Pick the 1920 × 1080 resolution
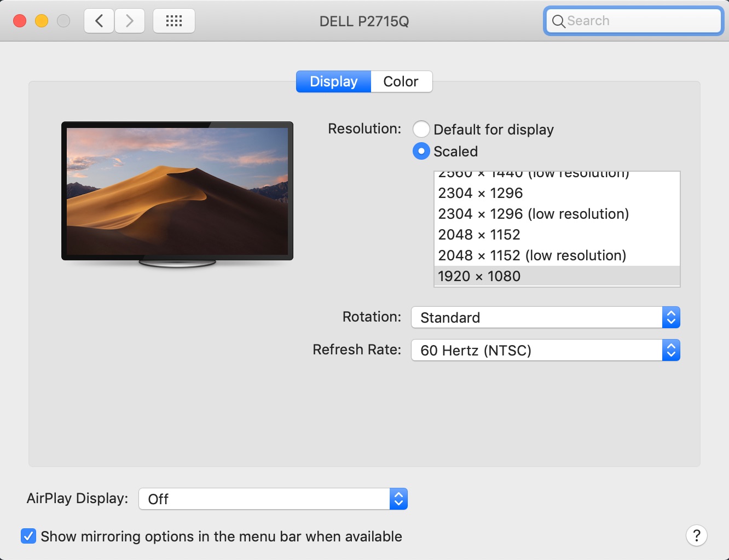Screen dimensions: 729x560 [x=479, y=276]
